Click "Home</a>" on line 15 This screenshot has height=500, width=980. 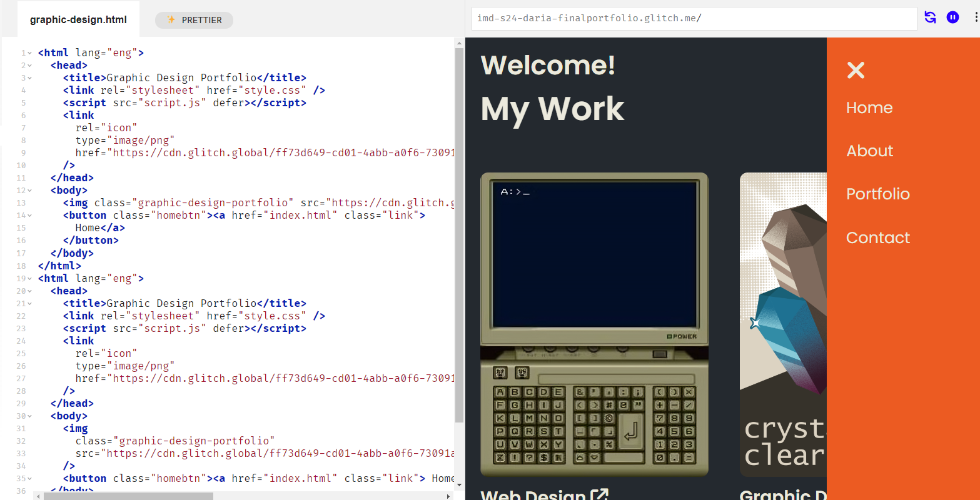pyautogui.click(x=100, y=228)
